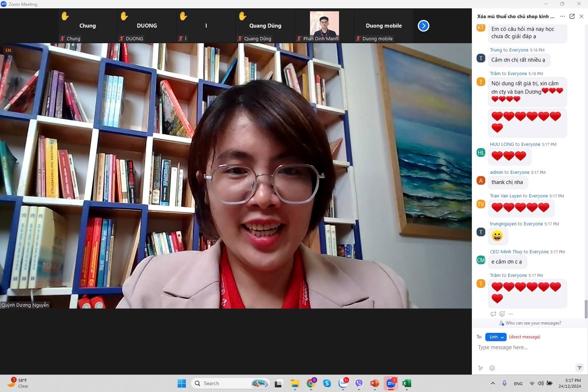Add reaction to Trâm's last hearts message
This screenshot has height=392, width=588.
pos(502,314)
